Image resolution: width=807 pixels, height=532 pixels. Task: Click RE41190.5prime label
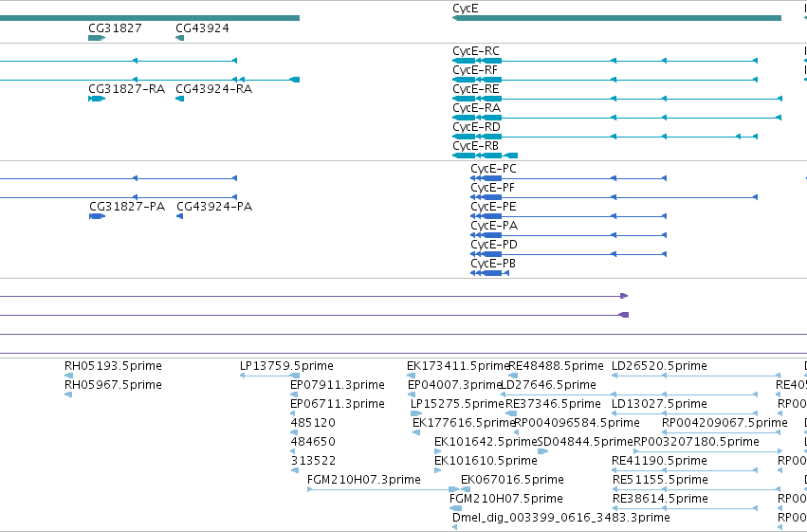(659, 461)
